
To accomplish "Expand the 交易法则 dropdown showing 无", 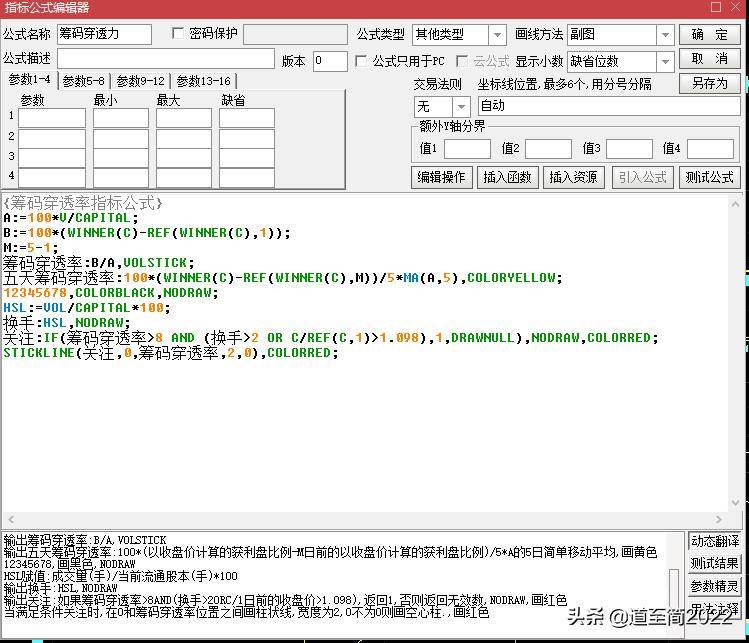I will [x=461, y=107].
